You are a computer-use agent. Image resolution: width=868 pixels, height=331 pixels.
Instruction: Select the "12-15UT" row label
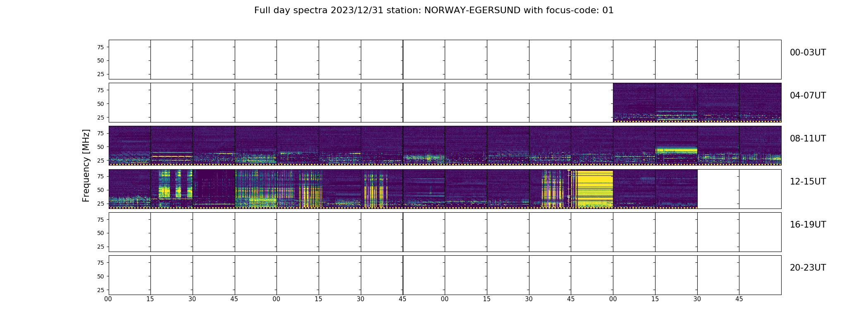[808, 182]
